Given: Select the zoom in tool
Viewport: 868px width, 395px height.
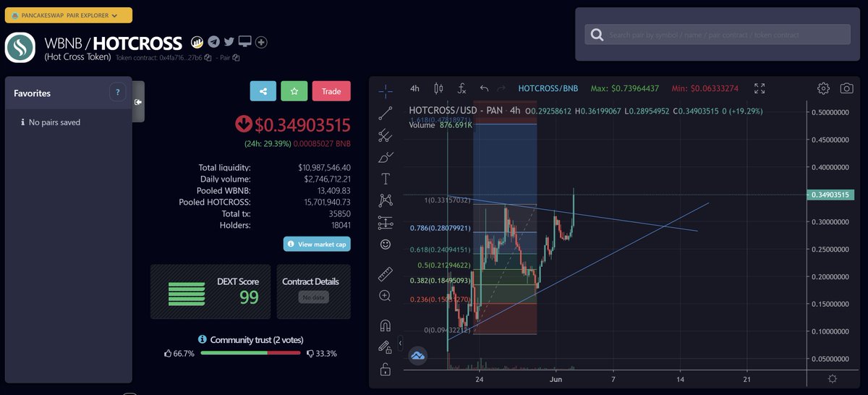Looking at the screenshot, I should 386,295.
